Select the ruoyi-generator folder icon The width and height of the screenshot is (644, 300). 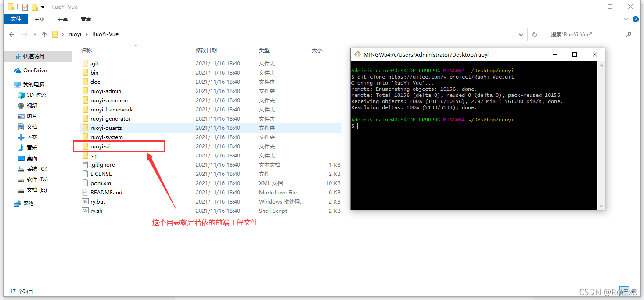click(x=85, y=119)
